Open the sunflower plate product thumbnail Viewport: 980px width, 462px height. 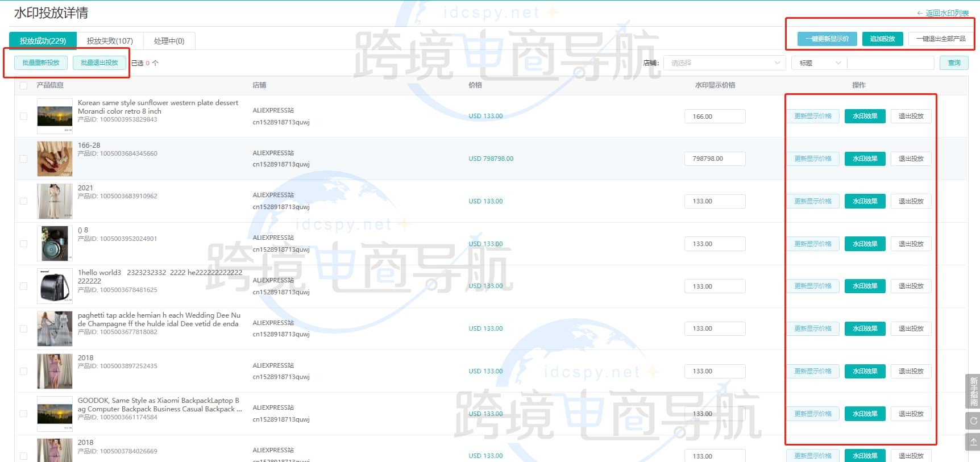coord(55,116)
